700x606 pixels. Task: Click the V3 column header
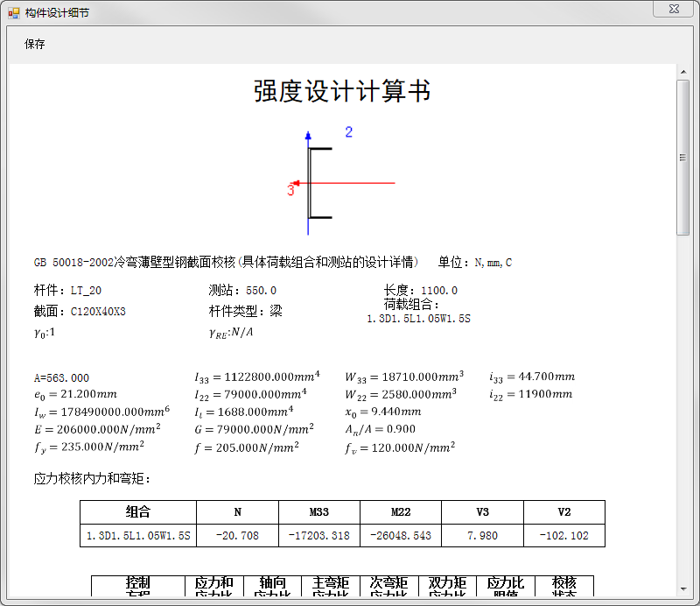pyautogui.click(x=482, y=512)
